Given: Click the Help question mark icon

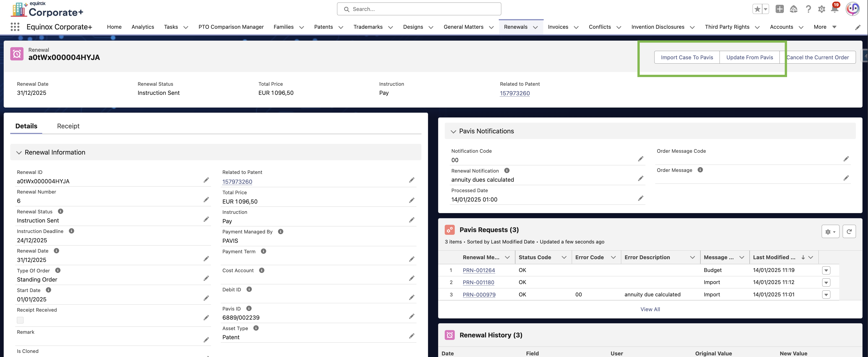Looking at the screenshot, I should (808, 9).
